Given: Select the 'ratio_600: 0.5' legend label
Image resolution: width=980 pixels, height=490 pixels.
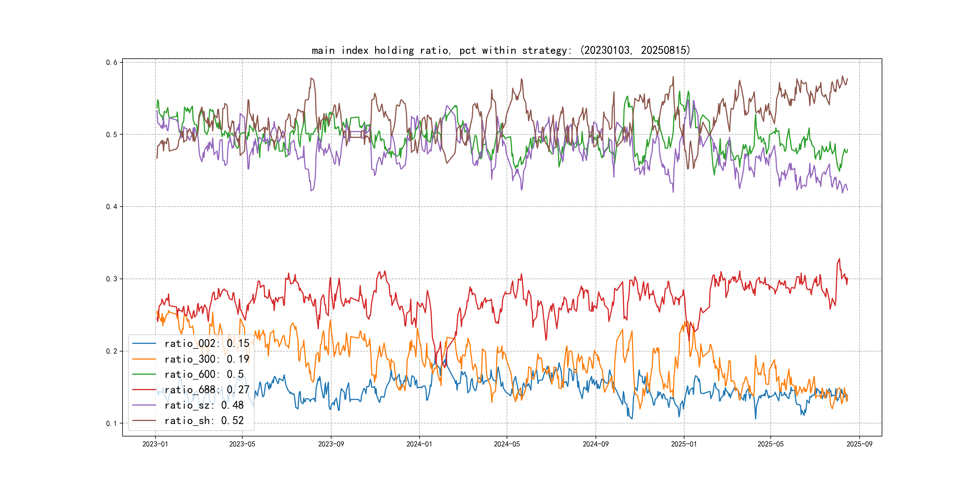Looking at the screenshot, I should point(204,374).
